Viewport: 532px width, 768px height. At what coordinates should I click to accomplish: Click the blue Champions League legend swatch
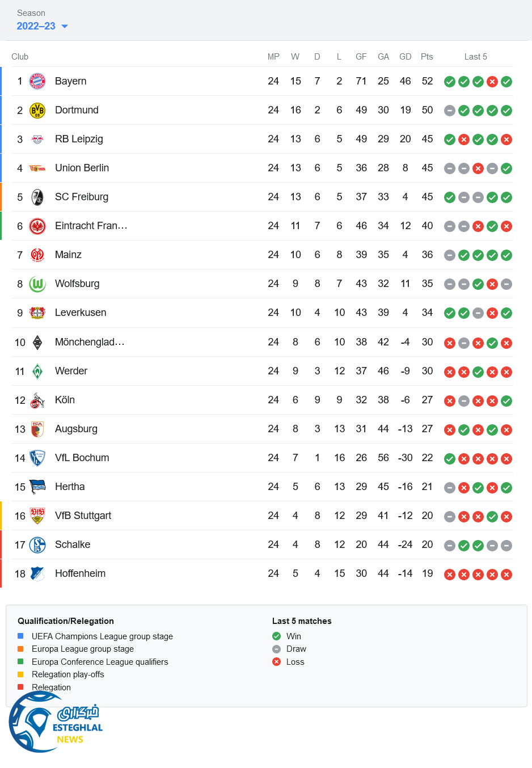pos(20,636)
